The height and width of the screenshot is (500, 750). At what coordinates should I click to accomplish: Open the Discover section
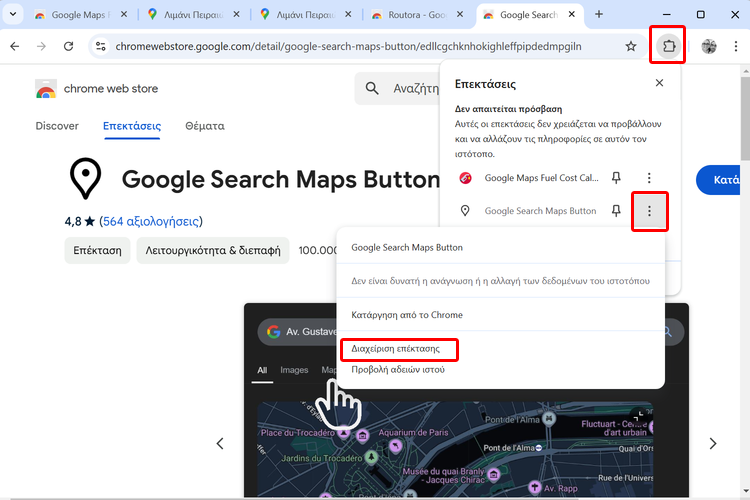coord(57,126)
